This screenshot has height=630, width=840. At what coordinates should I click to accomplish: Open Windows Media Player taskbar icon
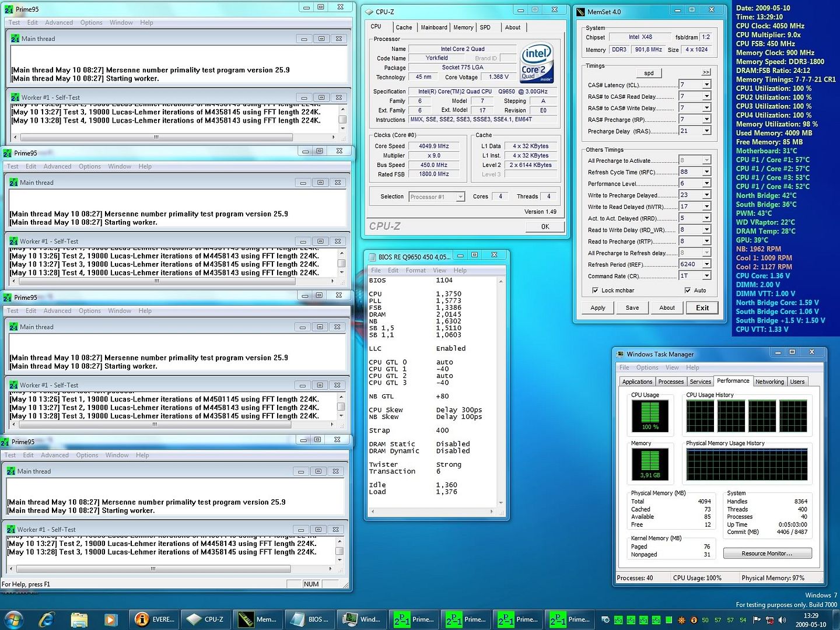(110, 619)
